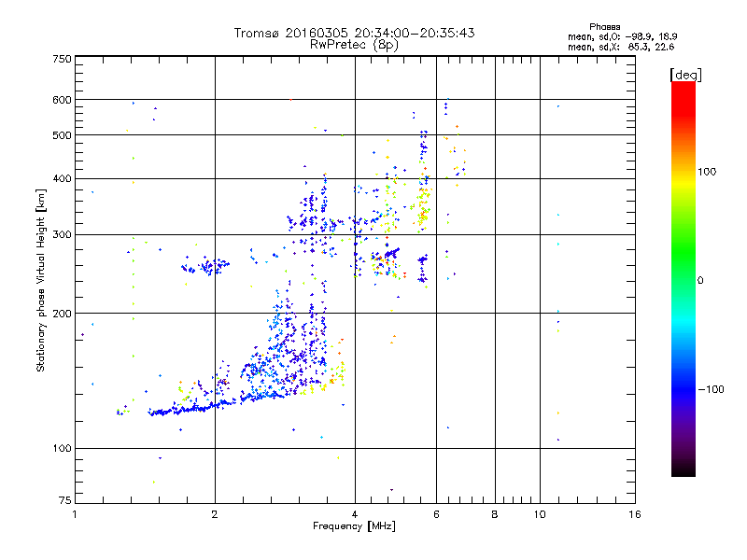Click the 'mean, sd,O: -98.9, 18.9' line
The image size is (747, 560).
(622, 36)
